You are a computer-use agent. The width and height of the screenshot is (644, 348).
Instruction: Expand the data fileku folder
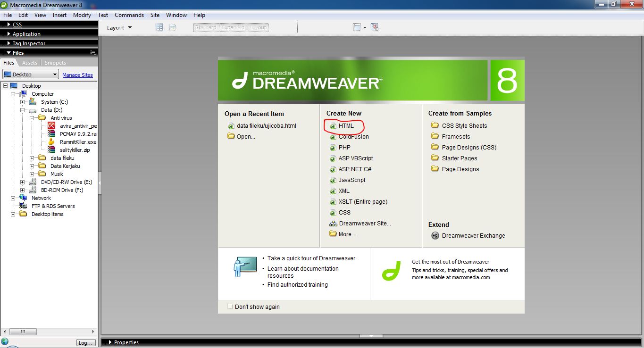(x=32, y=158)
